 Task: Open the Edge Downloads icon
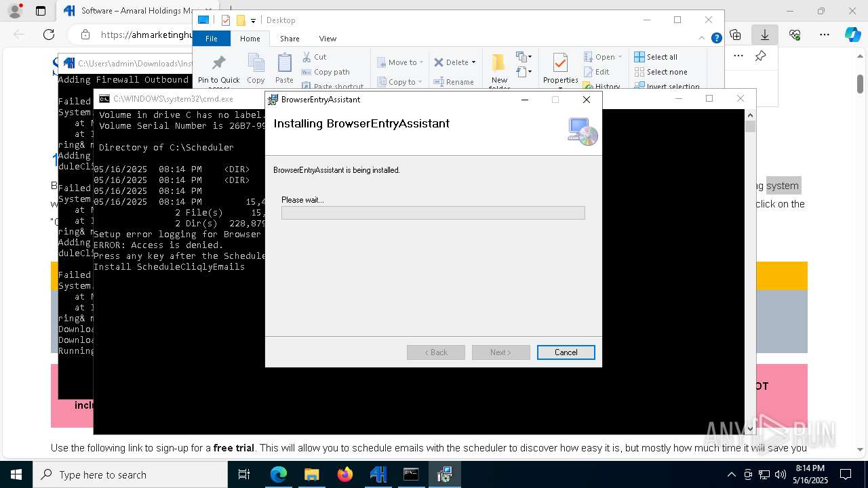click(x=764, y=35)
